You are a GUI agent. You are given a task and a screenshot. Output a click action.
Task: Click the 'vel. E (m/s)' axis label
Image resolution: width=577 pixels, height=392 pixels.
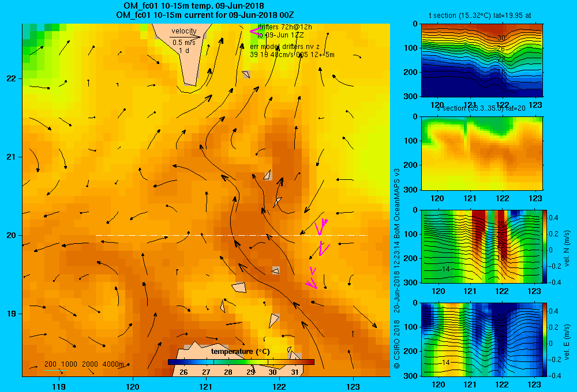(567, 342)
